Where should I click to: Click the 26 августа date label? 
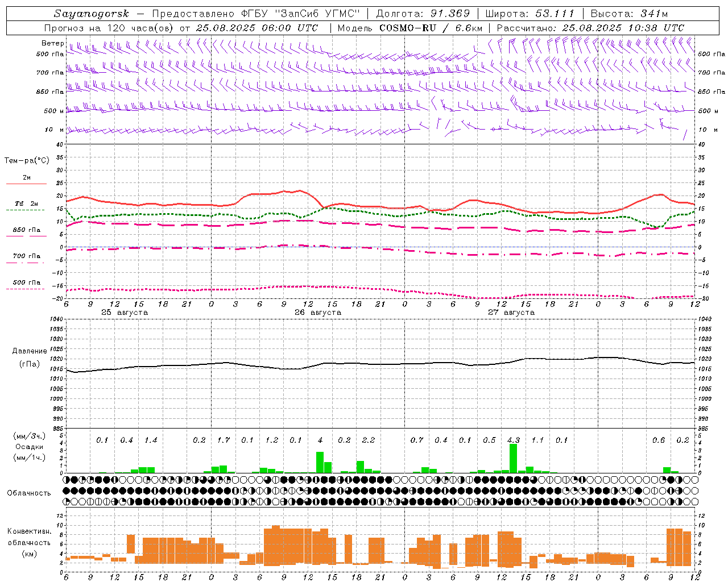pos(318,313)
